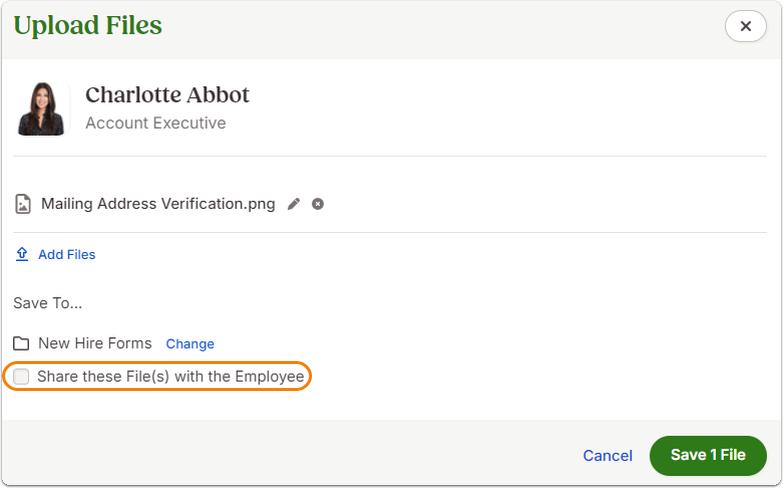Click the Add Files link

67,254
